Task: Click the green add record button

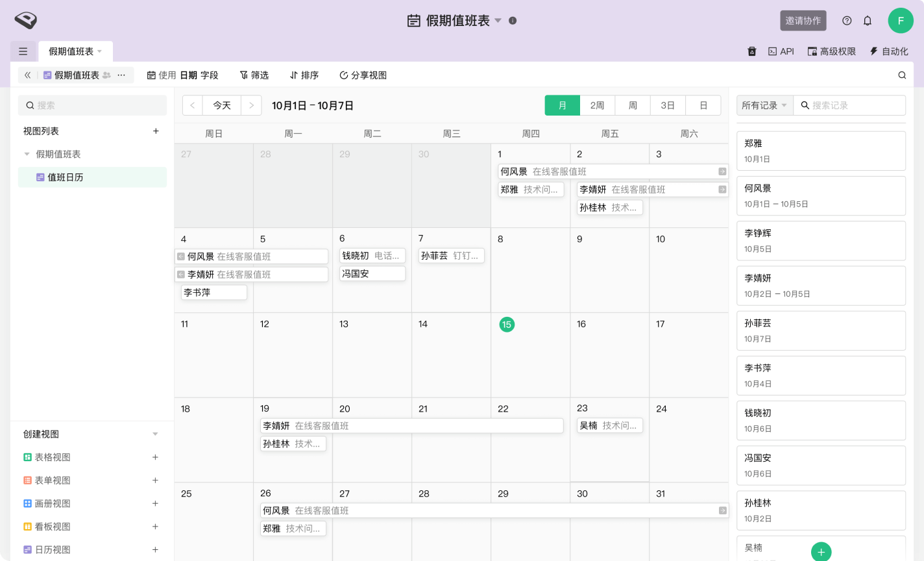Action: 821,551
